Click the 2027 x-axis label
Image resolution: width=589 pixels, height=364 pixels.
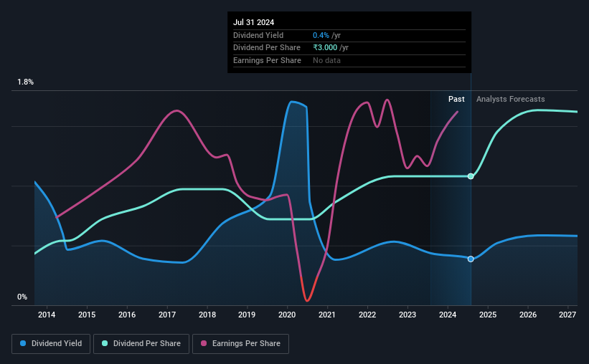pos(567,315)
